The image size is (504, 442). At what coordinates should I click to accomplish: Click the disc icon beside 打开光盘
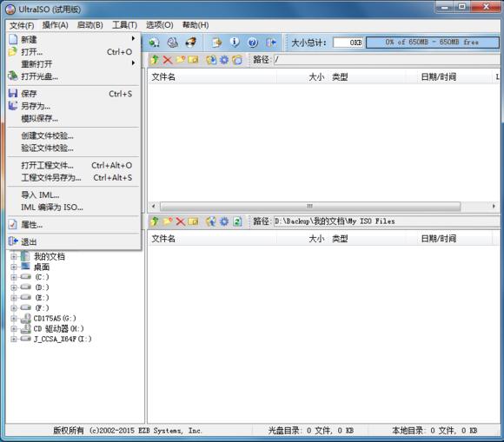[x=13, y=76]
